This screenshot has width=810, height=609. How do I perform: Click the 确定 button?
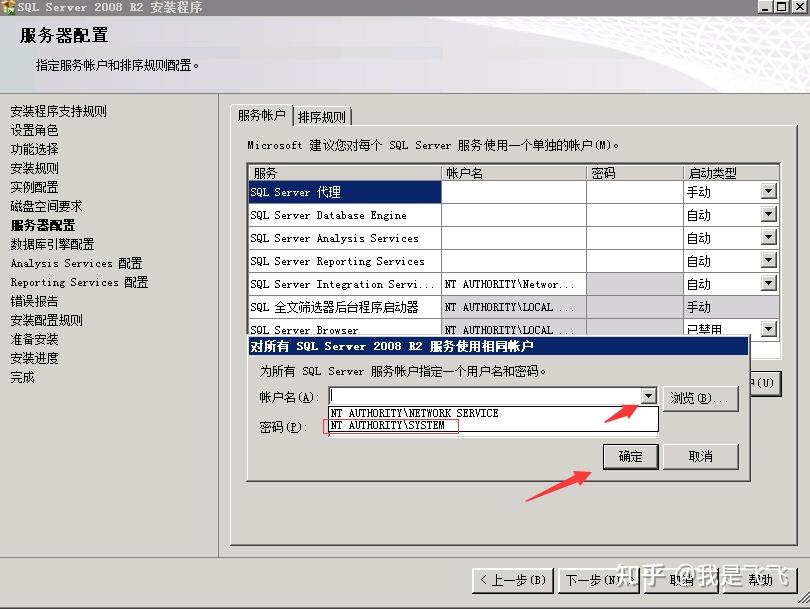point(630,456)
